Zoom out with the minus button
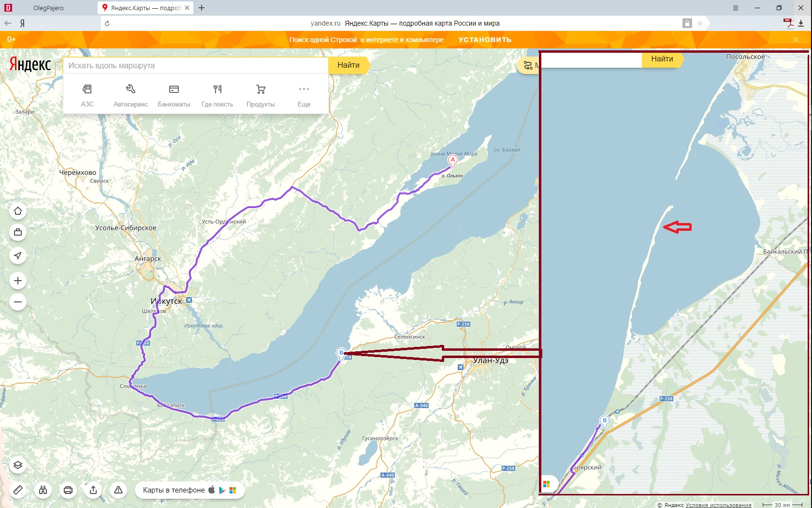The width and height of the screenshot is (812, 508). point(18,302)
